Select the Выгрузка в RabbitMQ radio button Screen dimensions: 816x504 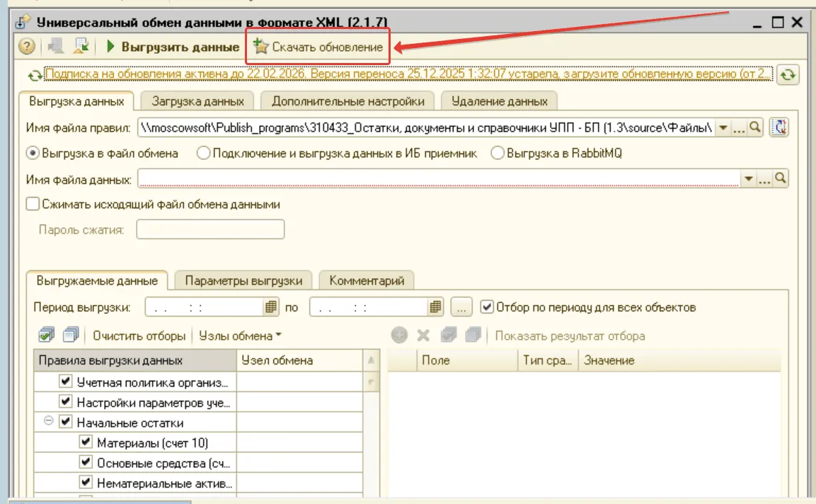(498, 153)
